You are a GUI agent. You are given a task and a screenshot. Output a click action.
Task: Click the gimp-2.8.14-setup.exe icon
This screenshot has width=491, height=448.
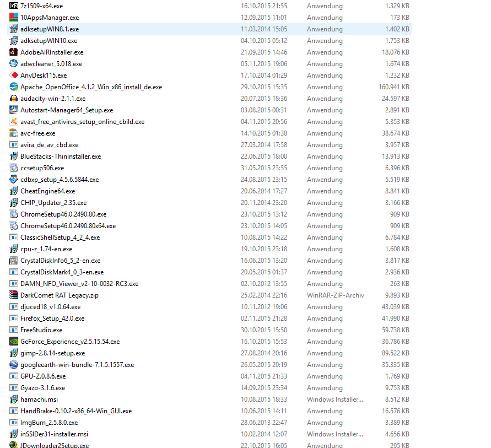tap(13, 353)
